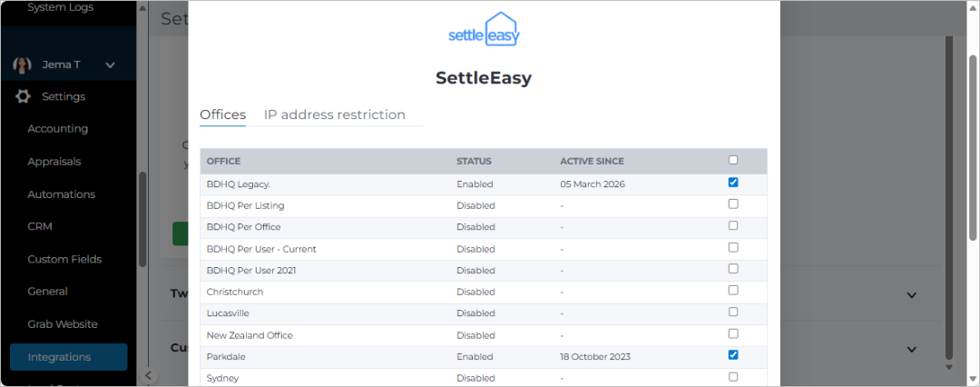Uncheck the Parkdale office checkbox
This screenshot has width=980, height=387.
(x=733, y=354)
